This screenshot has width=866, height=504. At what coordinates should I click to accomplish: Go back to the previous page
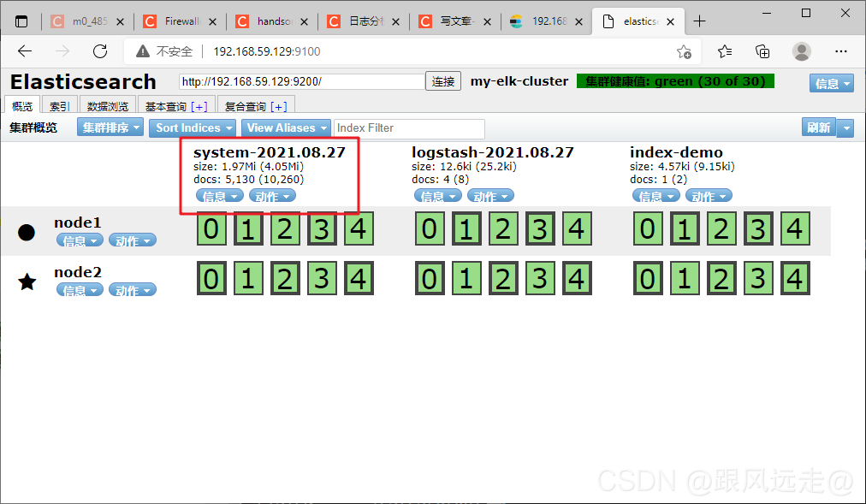pyautogui.click(x=25, y=51)
